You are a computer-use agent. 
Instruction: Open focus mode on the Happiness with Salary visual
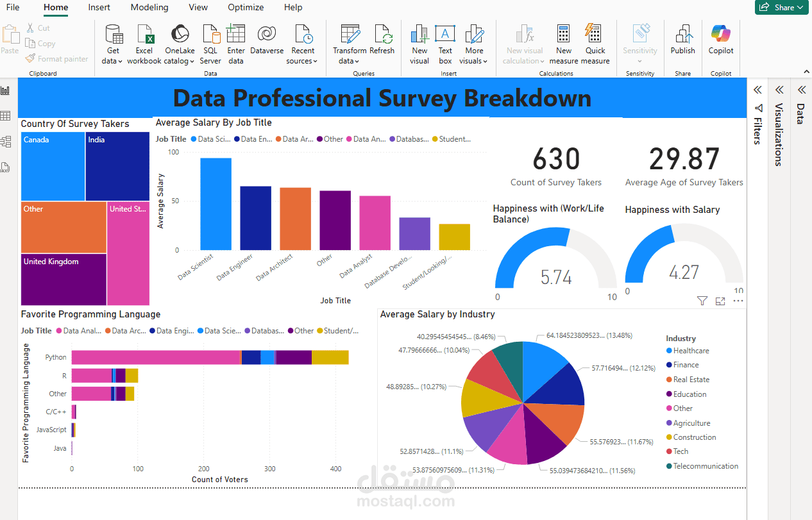click(x=720, y=301)
